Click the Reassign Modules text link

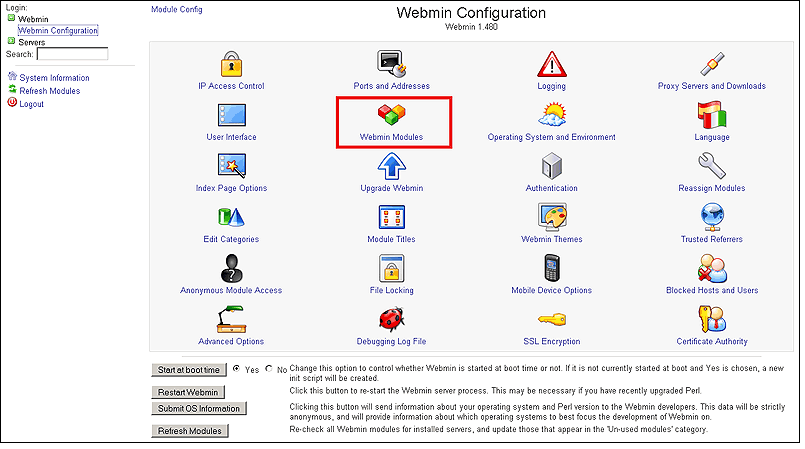click(x=712, y=188)
